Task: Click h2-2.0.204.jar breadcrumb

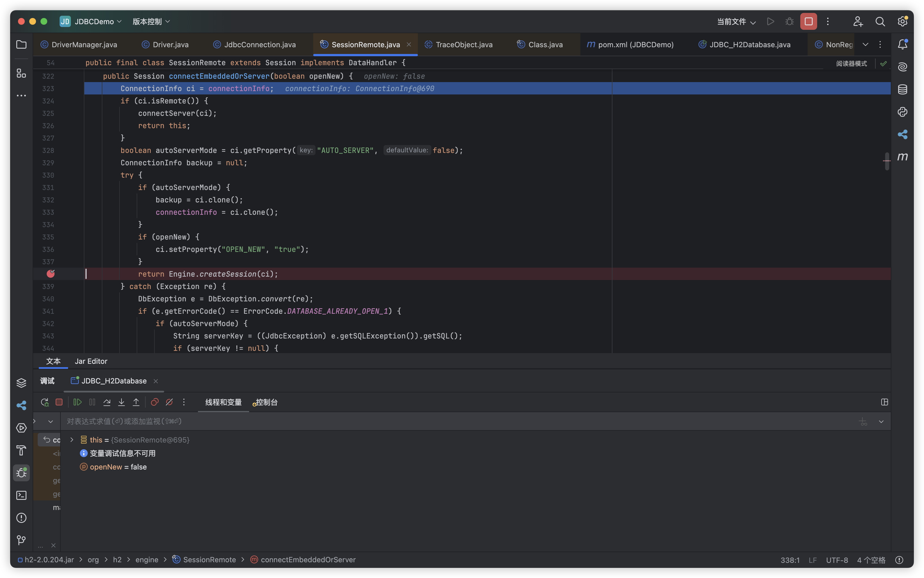Action: click(46, 560)
